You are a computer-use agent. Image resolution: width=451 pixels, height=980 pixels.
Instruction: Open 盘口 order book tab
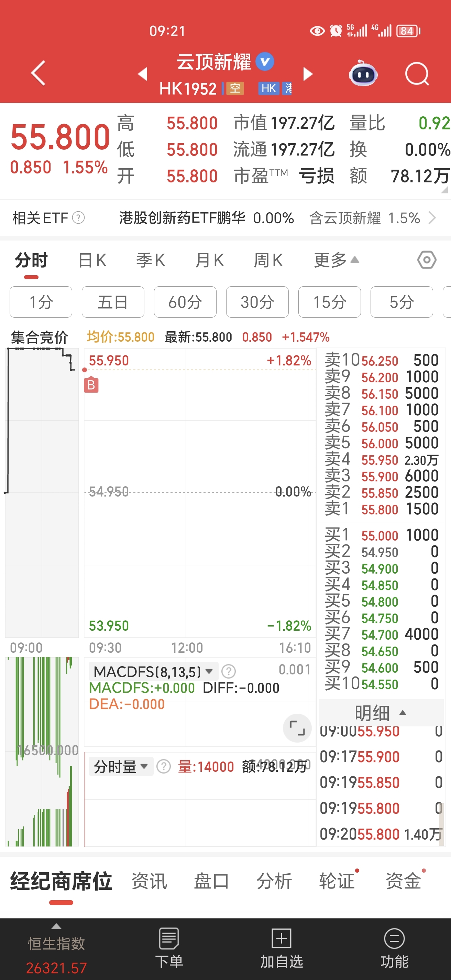coord(212,881)
